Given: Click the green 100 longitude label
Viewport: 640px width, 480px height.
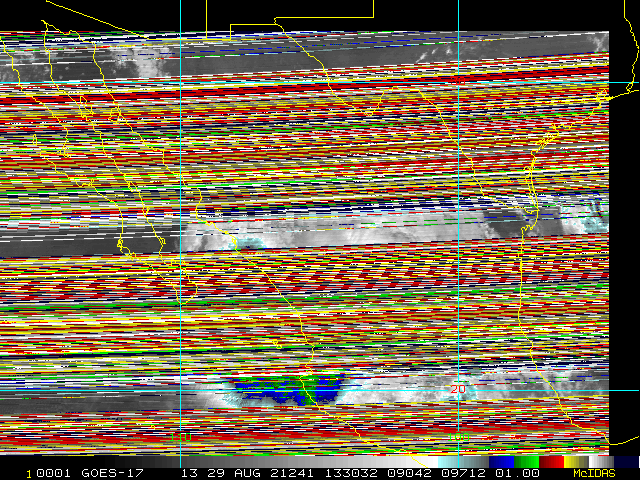Looking at the screenshot, I should (x=458, y=438).
